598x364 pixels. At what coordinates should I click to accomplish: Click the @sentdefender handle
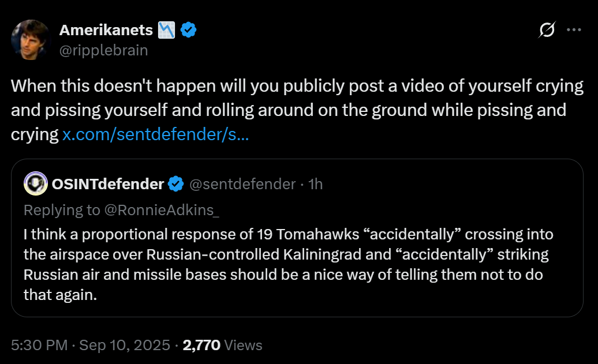242,184
